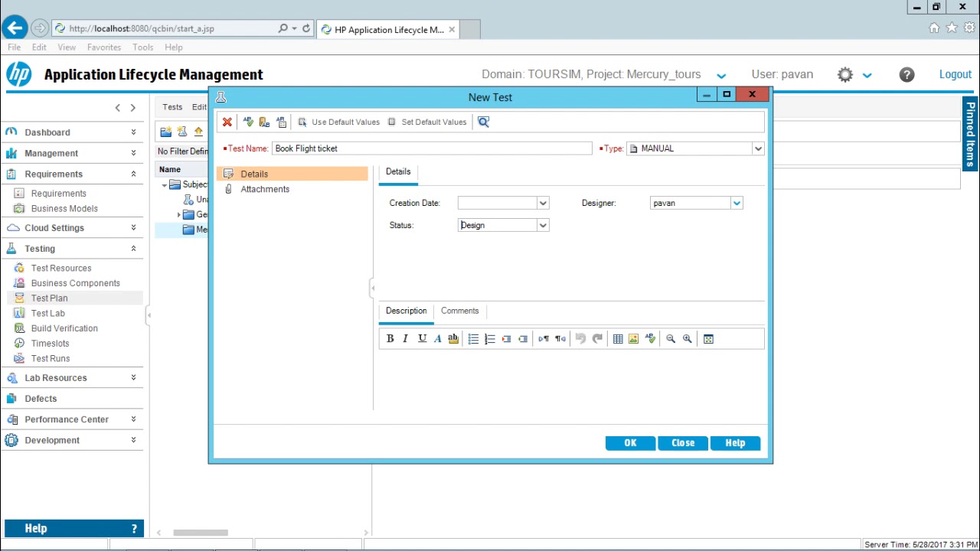The height and width of the screenshot is (551, 980).
Task: Open Build Verification module
Action: [x=64, y=328]
